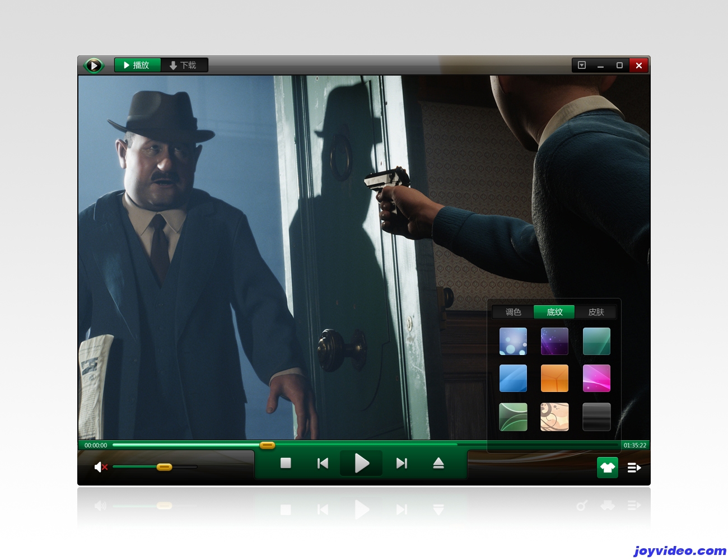Stop playback with the square button

point(286,463)
